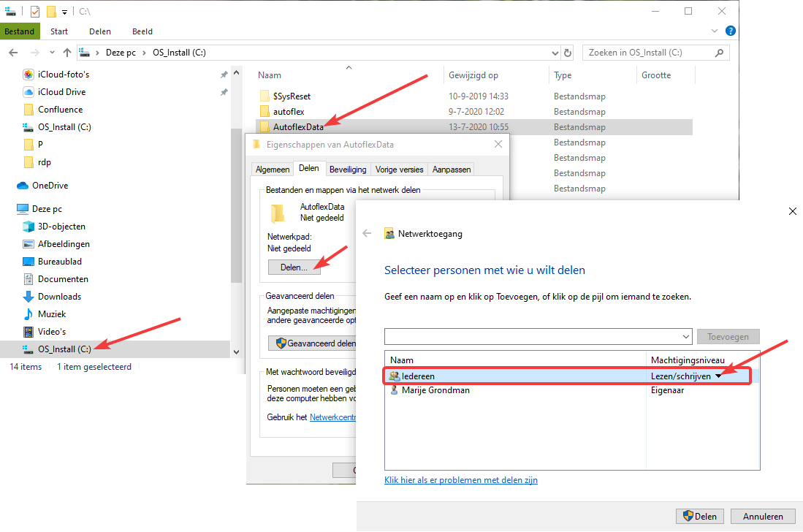Expand the name entry combo box
803x532 pixels.
click(x=685, y=336)
